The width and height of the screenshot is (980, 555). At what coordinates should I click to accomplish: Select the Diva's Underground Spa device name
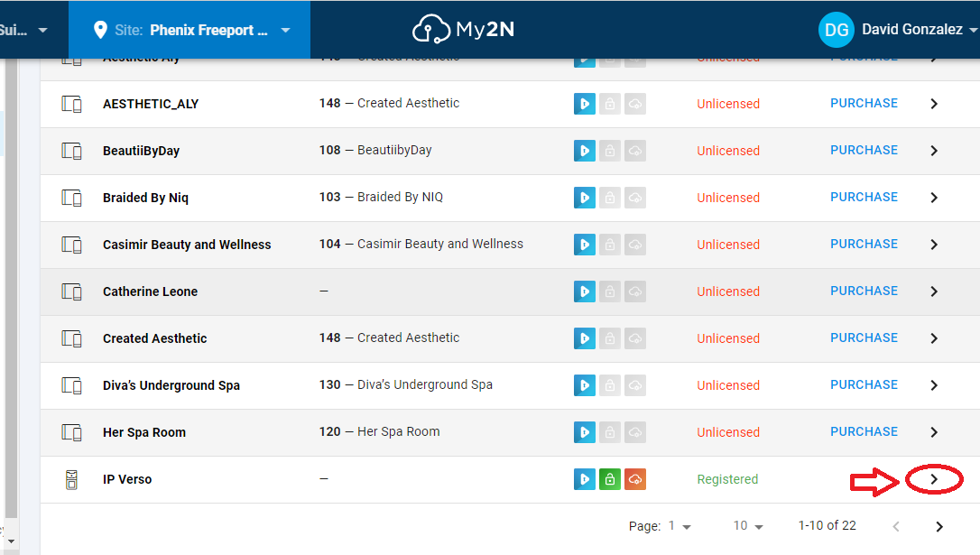point(171,385)
